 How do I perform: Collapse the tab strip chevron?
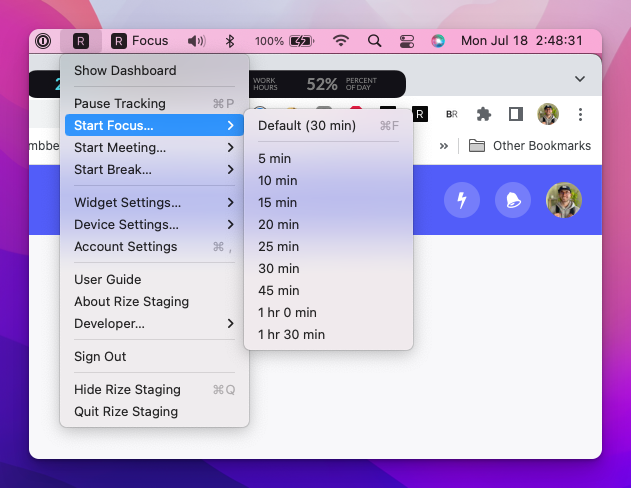[x=579, y=79]
